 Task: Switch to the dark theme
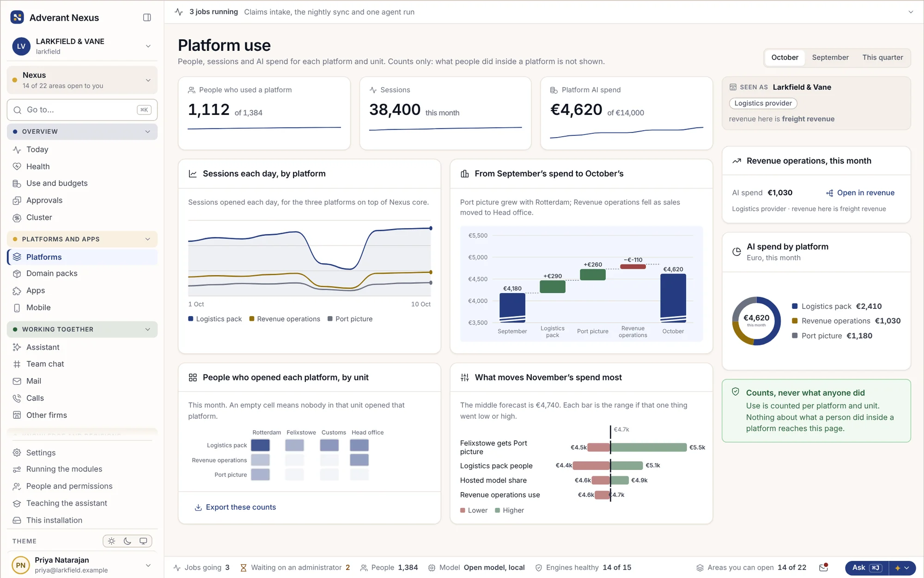pyautogui.click(x=128, y=541)
